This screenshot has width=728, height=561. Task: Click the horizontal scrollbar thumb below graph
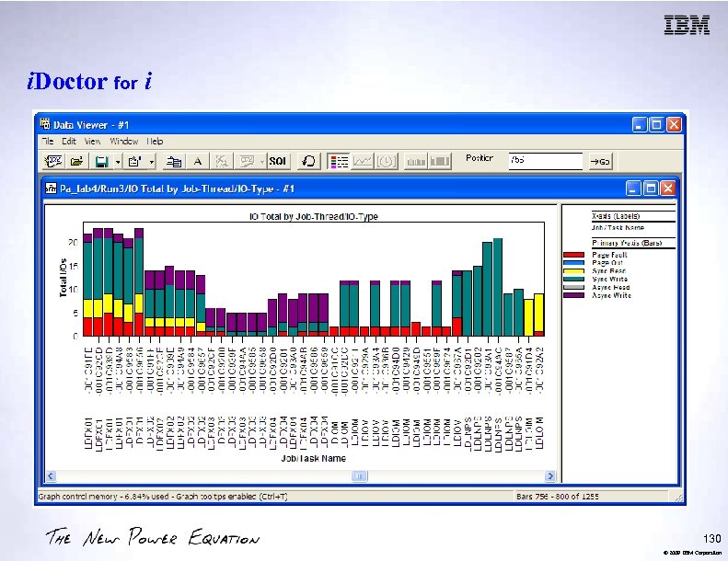click(359, 476)
